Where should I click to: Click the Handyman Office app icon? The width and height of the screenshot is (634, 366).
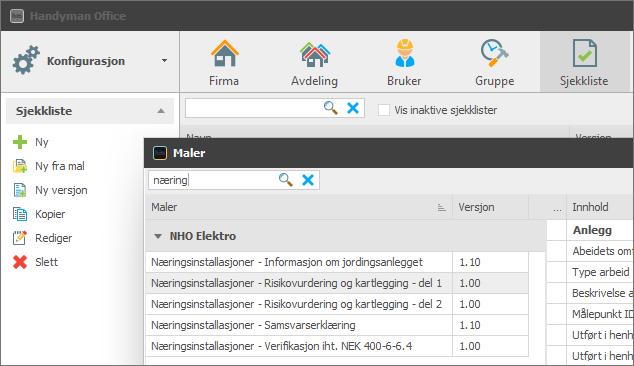coord(17,16)
